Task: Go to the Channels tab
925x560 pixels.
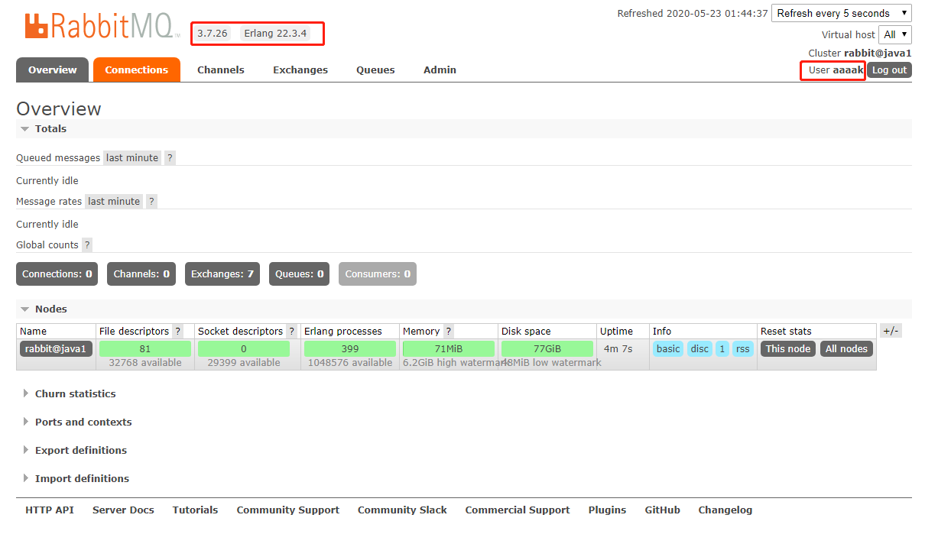Action: pyautogui.click(x=221, y=70)
